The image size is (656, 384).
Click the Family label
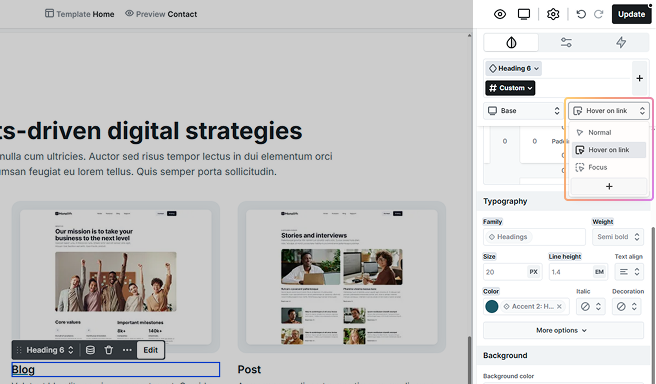point(492,222)
